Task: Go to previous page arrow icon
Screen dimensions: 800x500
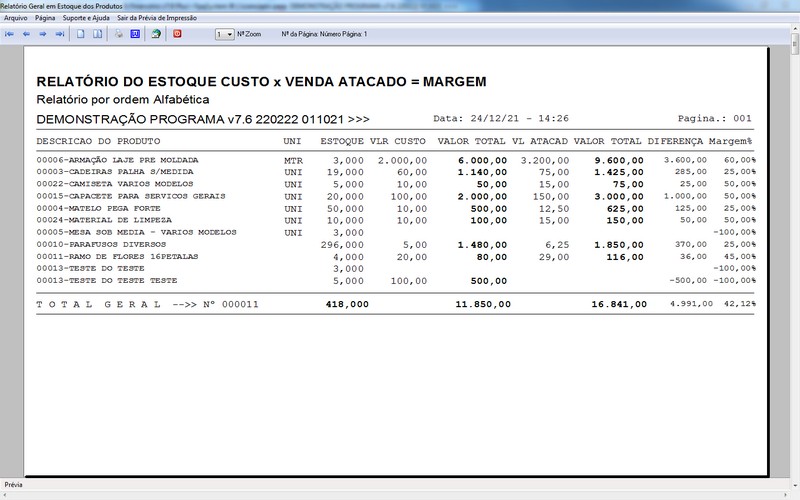Action: pyautogui.click(x=26, y=34)
